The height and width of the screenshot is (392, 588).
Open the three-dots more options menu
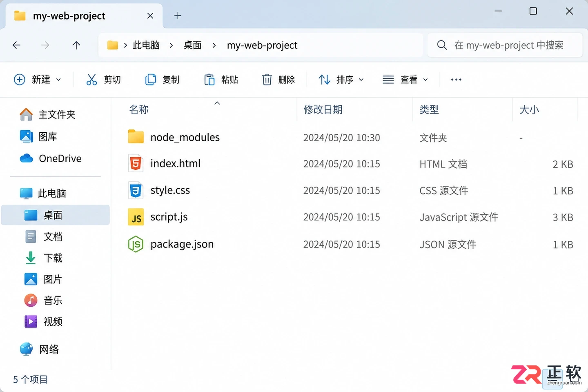pyautogui.click(x=456, y=80)
